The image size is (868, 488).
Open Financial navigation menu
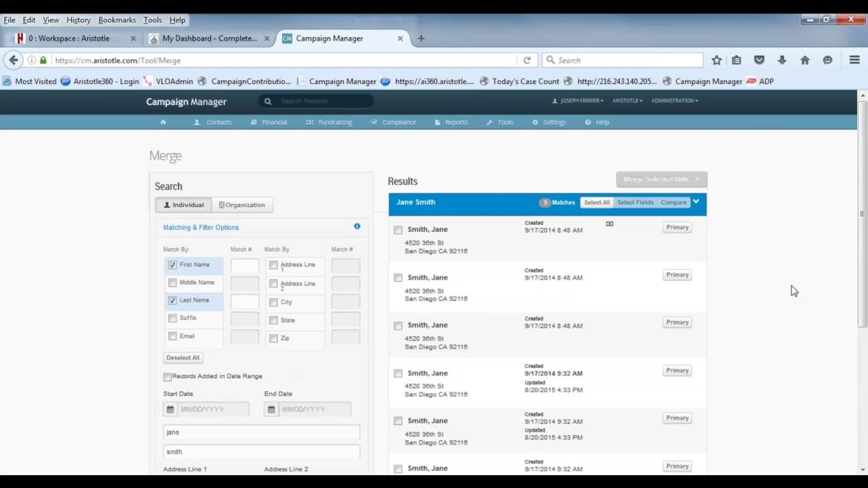coord(269,122)
